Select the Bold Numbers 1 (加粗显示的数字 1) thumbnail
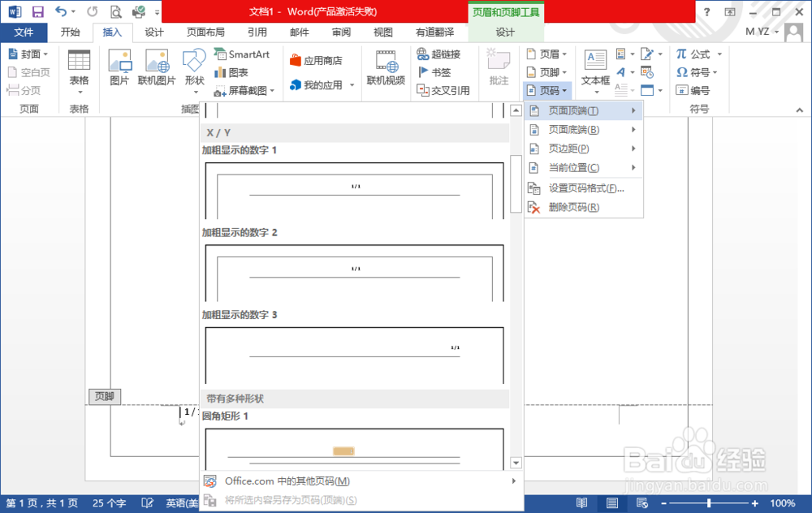Viewport: 812px width, 513px height. 354,191
